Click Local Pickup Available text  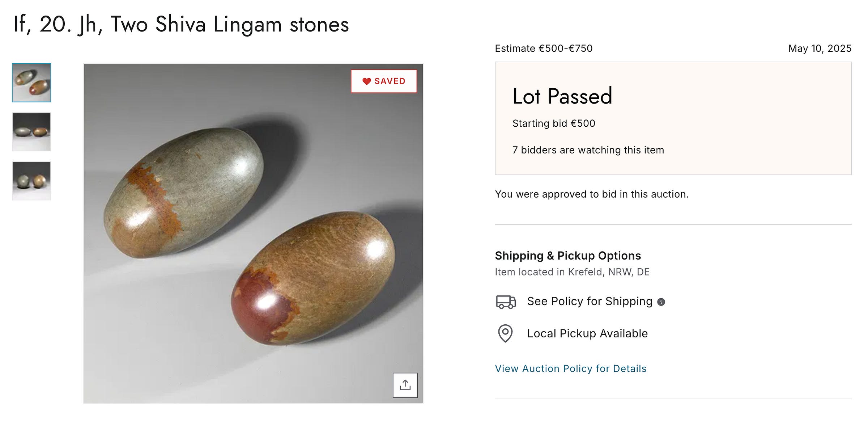coord(587,333)
